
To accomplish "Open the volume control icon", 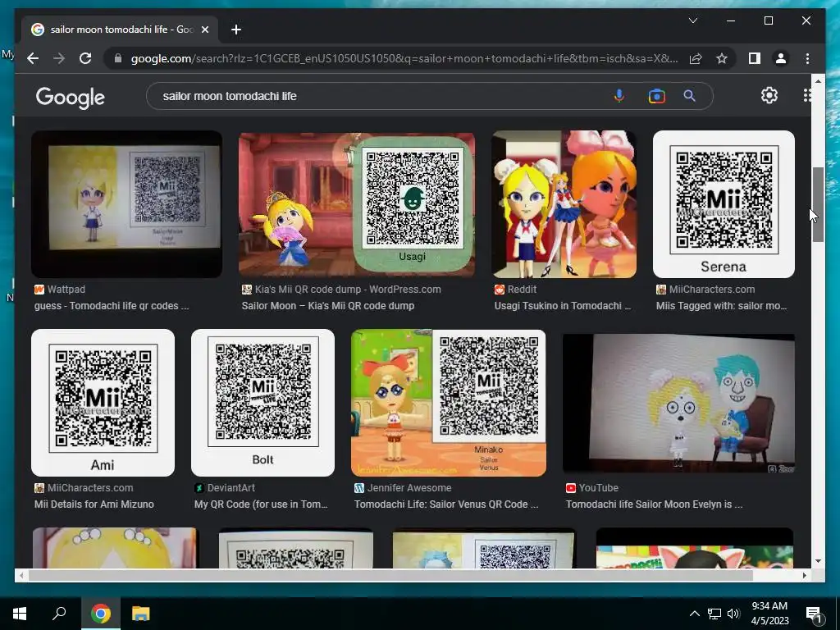I will coord(733,614).
